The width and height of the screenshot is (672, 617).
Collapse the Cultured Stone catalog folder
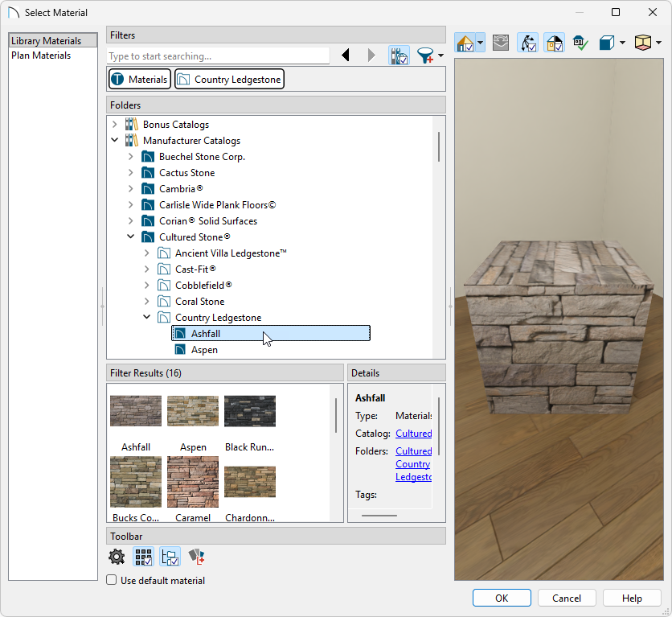[130, 237]
